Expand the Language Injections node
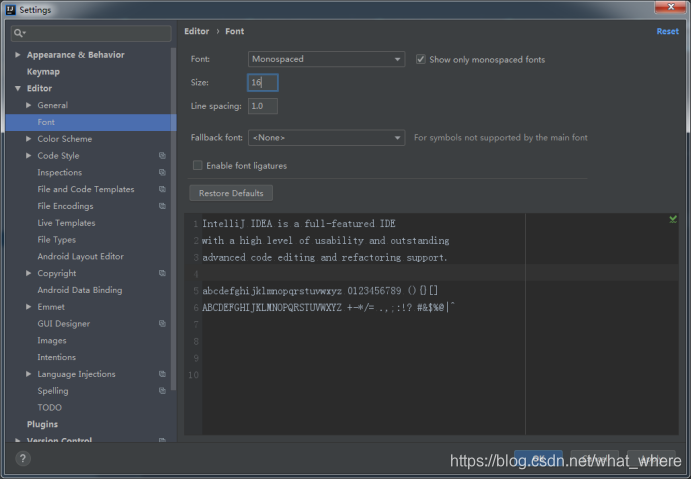 [x=28, y=374]
